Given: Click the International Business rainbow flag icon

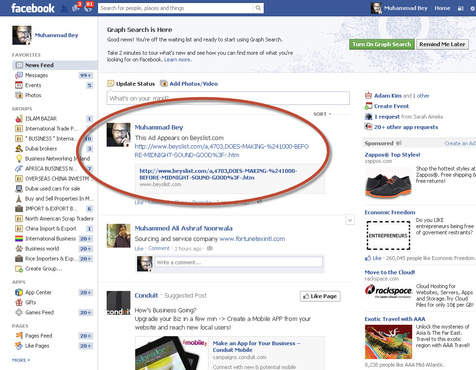Looking at the screenshot, I should [19, 238].
